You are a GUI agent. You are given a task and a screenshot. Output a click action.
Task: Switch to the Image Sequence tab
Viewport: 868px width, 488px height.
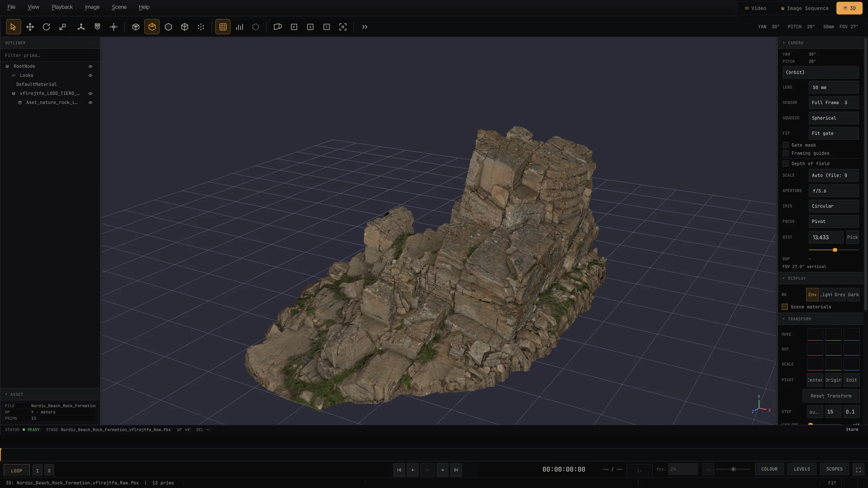click(805, 8)
